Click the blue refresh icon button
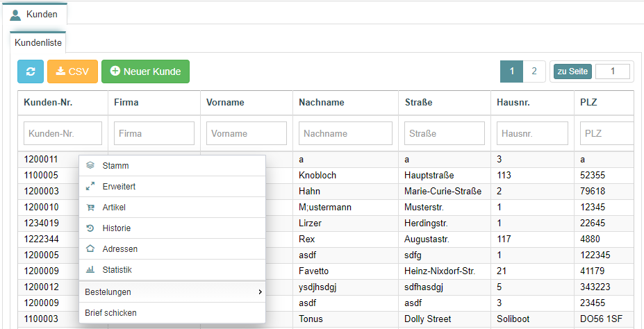 31,71
